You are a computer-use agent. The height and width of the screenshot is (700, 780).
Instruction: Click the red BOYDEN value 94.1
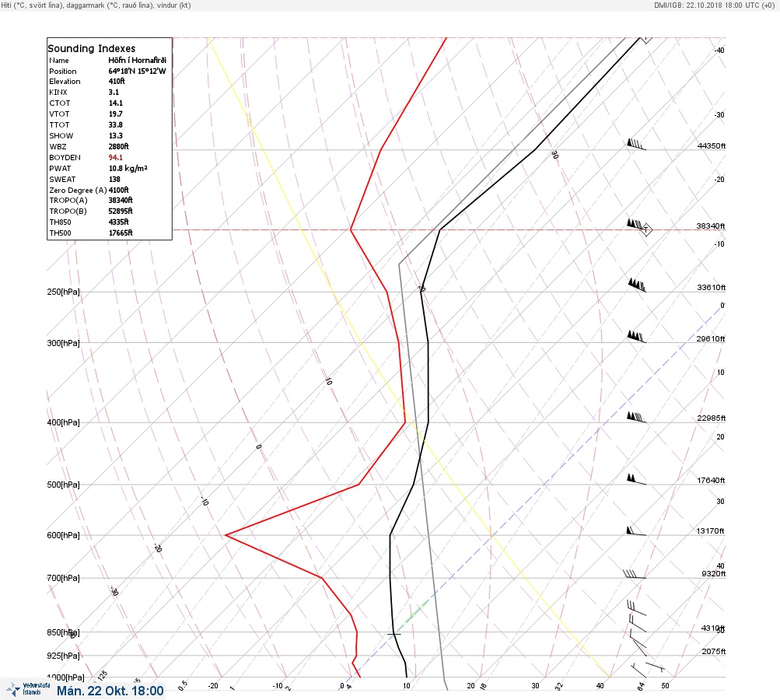click(x=115, y=157)
